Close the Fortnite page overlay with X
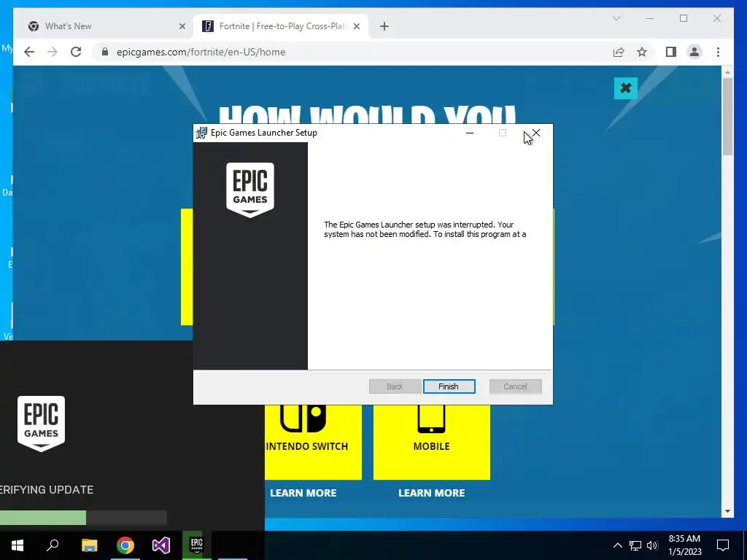The height and width of the screenshot is (560, 747). (x=625, y=88)
